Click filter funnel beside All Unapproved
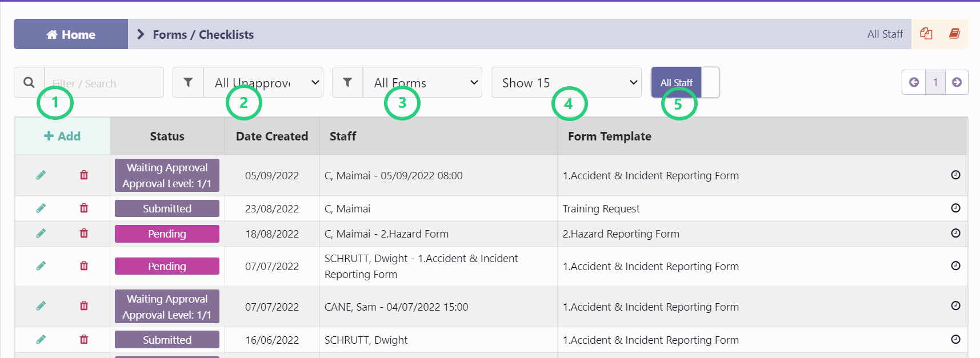Screen dimensions: 980x358 coord(188,83)
